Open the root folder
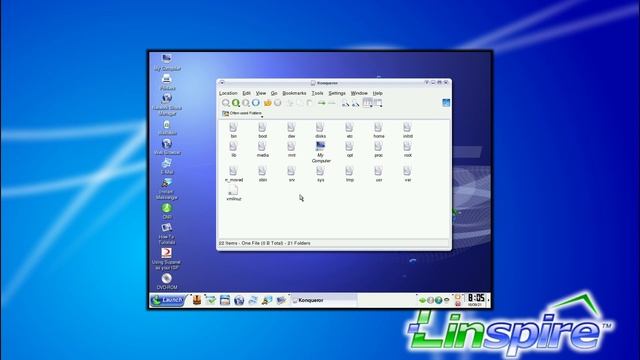The image size is (640, 360). point(407,149)
